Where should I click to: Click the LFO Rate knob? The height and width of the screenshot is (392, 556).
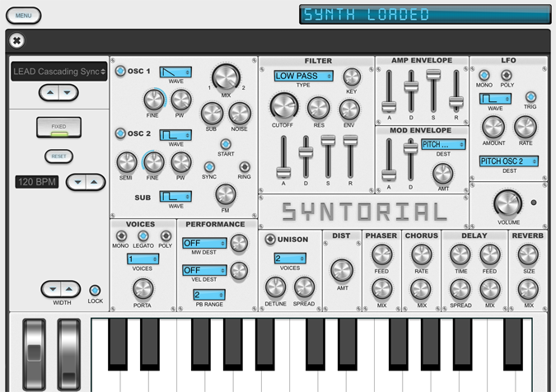point(525,127)
